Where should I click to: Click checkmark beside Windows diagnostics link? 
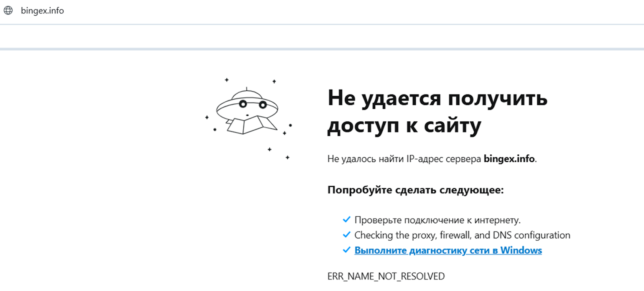click(346, 250)
